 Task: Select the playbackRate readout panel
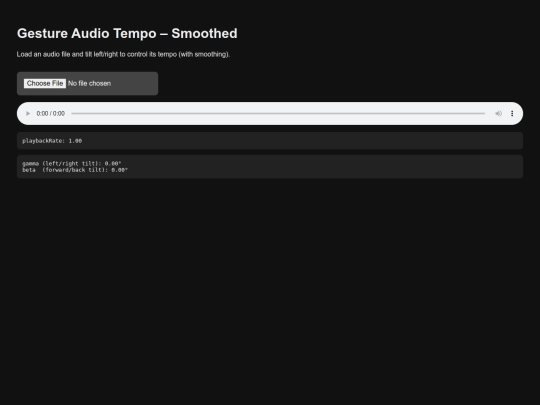point(270,141)
